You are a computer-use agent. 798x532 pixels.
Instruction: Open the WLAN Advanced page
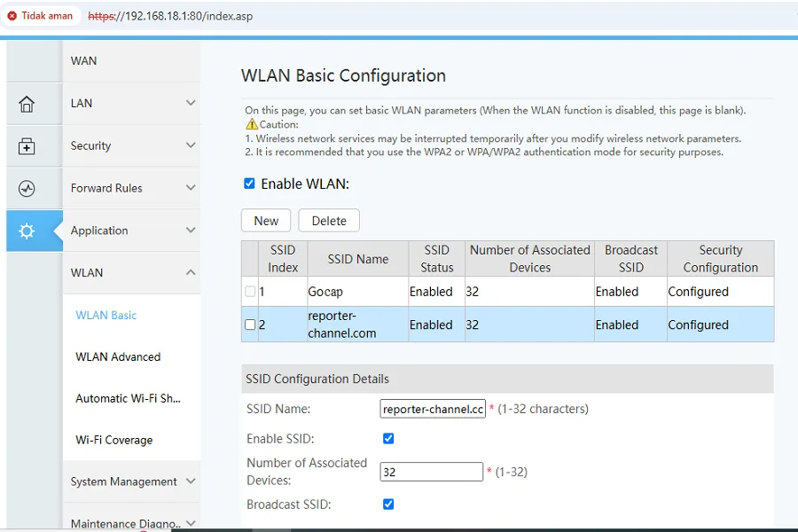[118, 357]
